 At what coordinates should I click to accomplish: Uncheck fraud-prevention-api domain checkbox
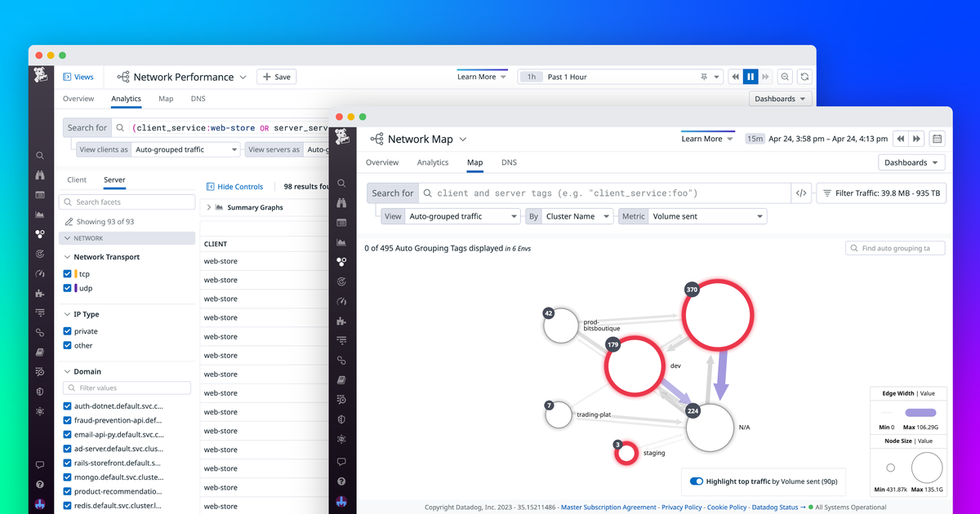click(x=68, y=420)
